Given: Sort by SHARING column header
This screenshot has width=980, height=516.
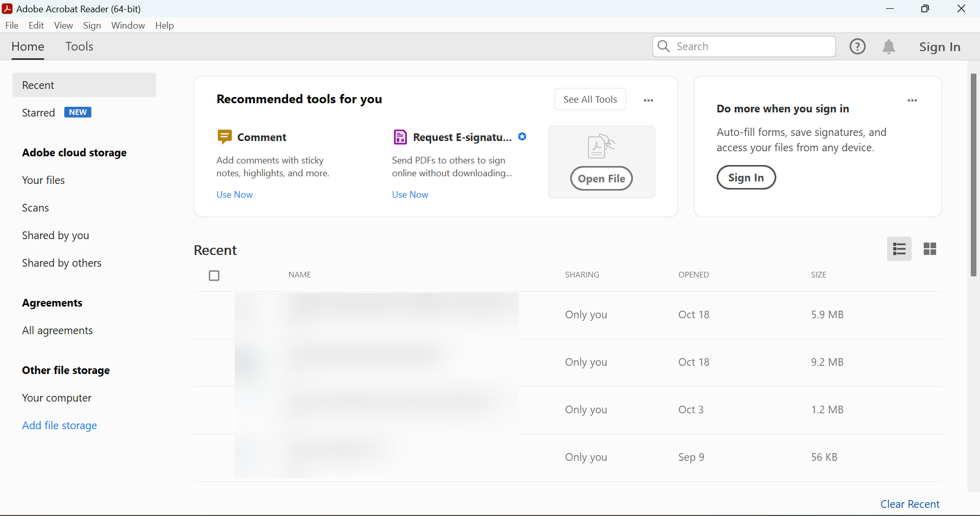Looking at the screenshot, I should (582, 274).
